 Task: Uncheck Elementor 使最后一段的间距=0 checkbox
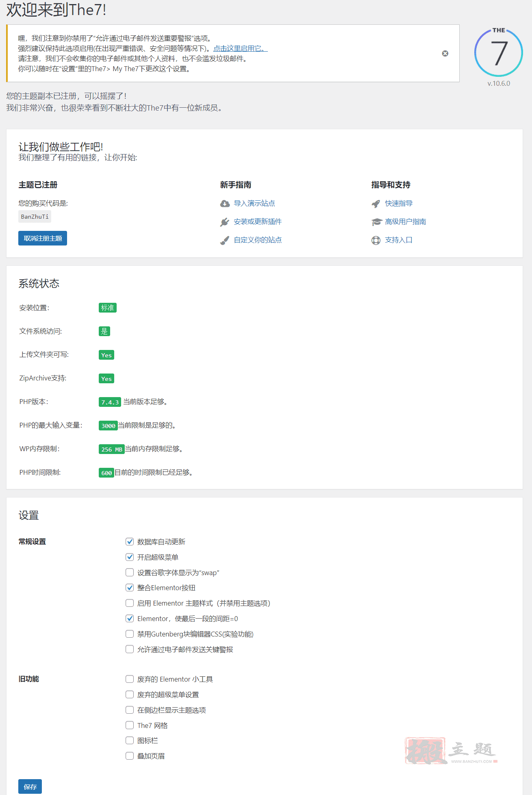point(130,618)
